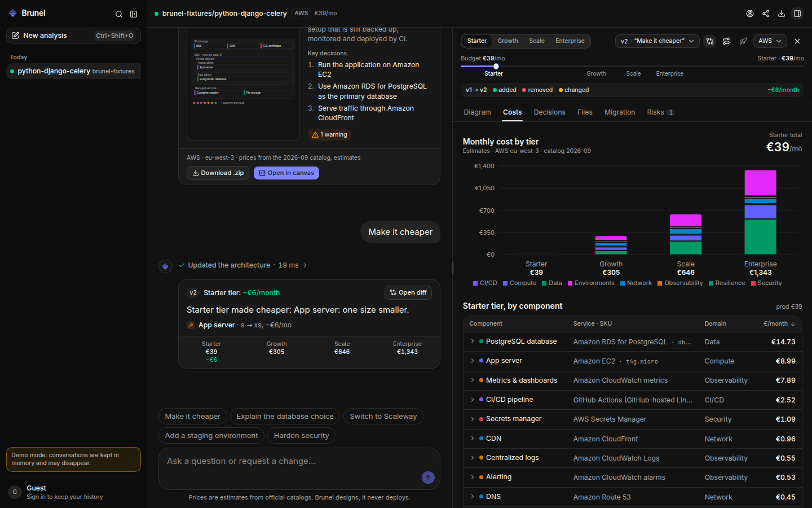Sort by the €/month column header

click(x=779, y=323)
